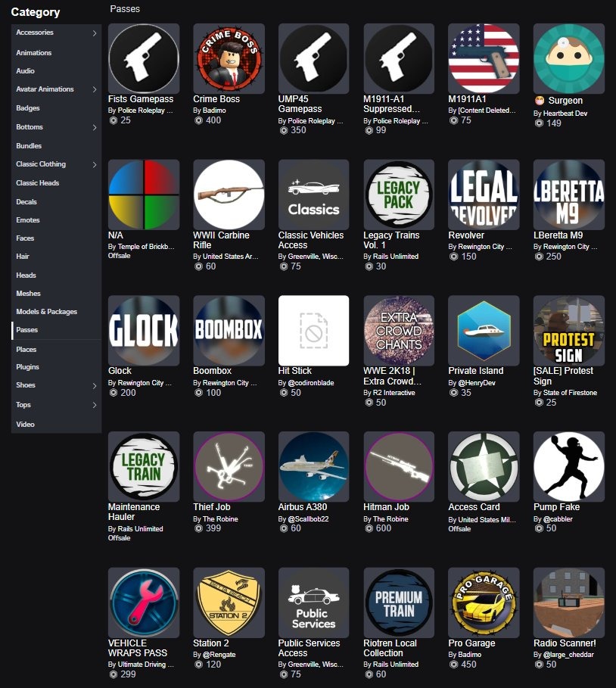
Task: Open the Riotren Local Collection title
Action: pos(390,648)
